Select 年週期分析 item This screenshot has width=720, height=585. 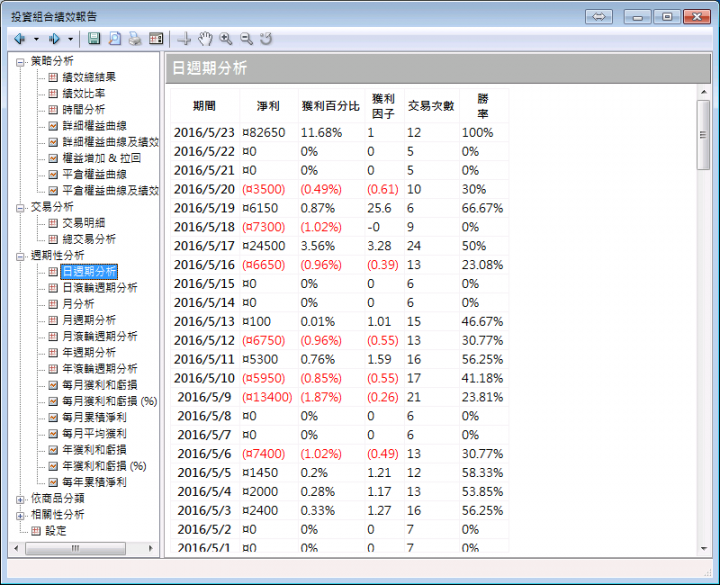89,352
